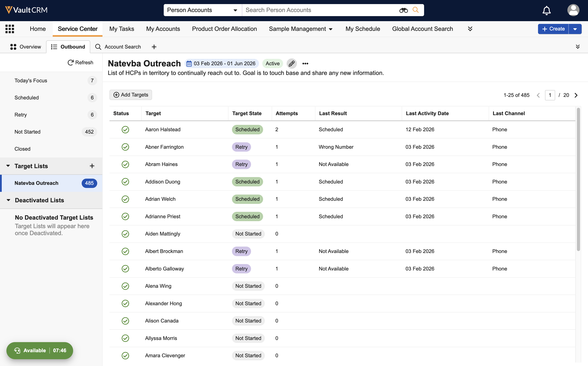Open the Person Accounts search dropdown

pyautogui.click(x=202, y=10)
